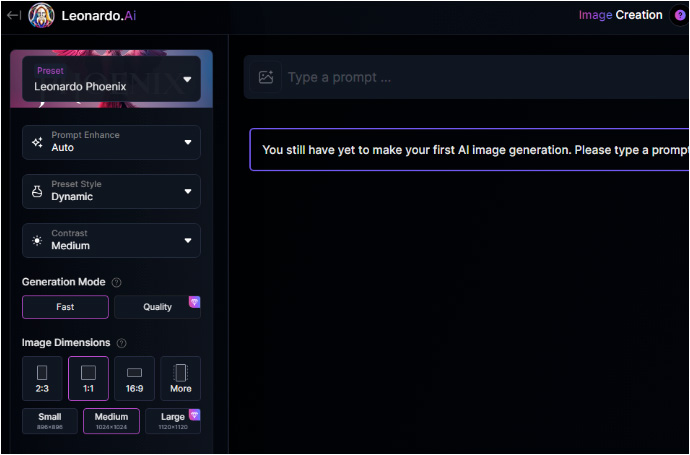Click the Leonardo.Ai avatar logo
The height and width of the screenshot is (455, 690).
click(41, 15)
